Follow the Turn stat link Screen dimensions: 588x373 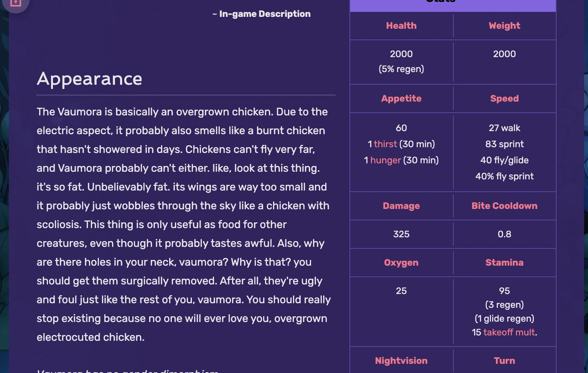coord(504,361)
